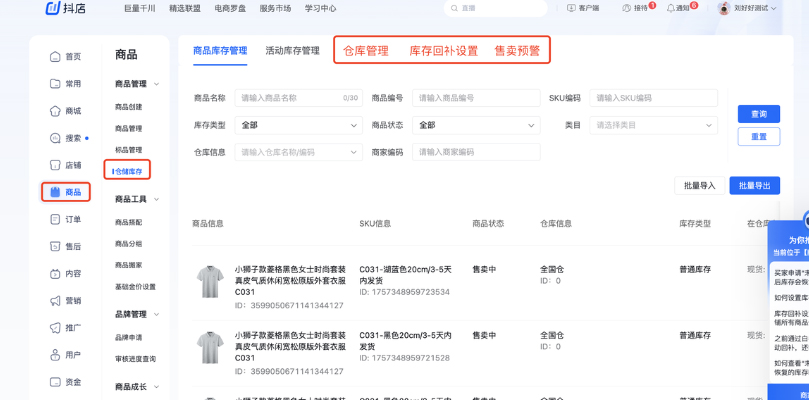
Task: Open 订单 in the left sidebar
Action: click(66, 219)
